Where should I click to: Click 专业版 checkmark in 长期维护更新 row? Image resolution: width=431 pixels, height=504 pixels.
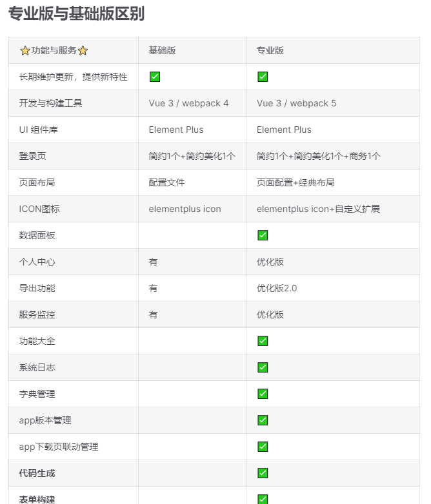263,77
